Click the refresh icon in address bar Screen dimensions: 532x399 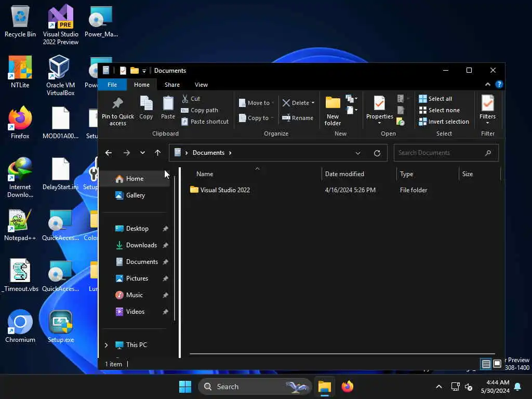pos(377,153)
